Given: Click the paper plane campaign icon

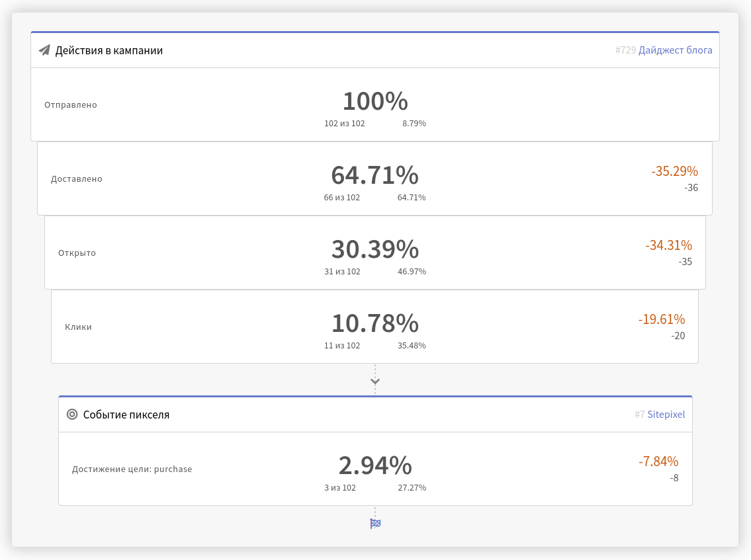Looking at the screenshot, I should [x=44, y=50].
